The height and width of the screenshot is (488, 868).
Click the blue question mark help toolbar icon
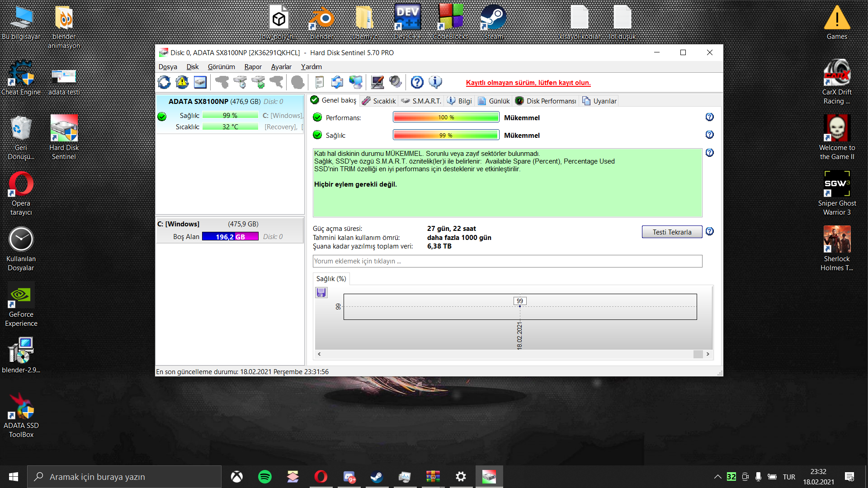pyautogui.click(x=417, y=82)
